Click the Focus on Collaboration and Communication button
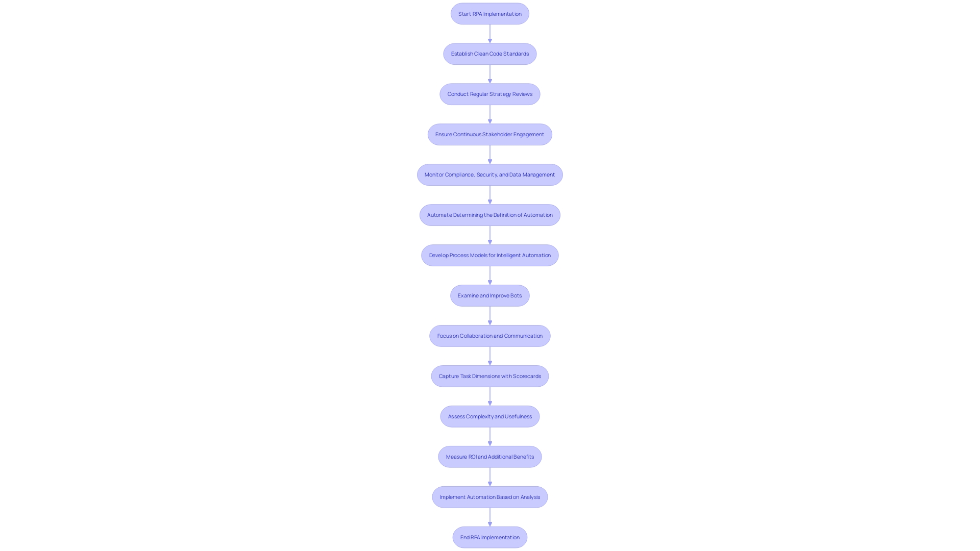Screen dimensions: 980x551 point(490,336)
